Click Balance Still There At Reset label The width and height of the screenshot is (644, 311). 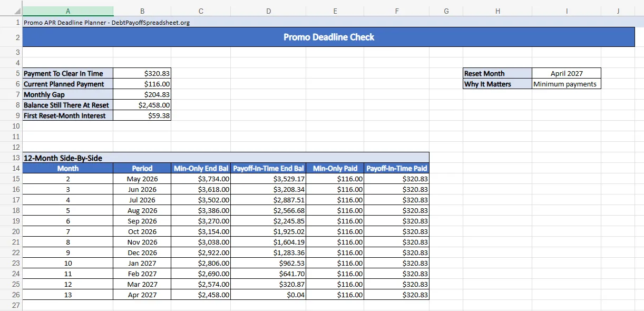[x=67, y=105]
